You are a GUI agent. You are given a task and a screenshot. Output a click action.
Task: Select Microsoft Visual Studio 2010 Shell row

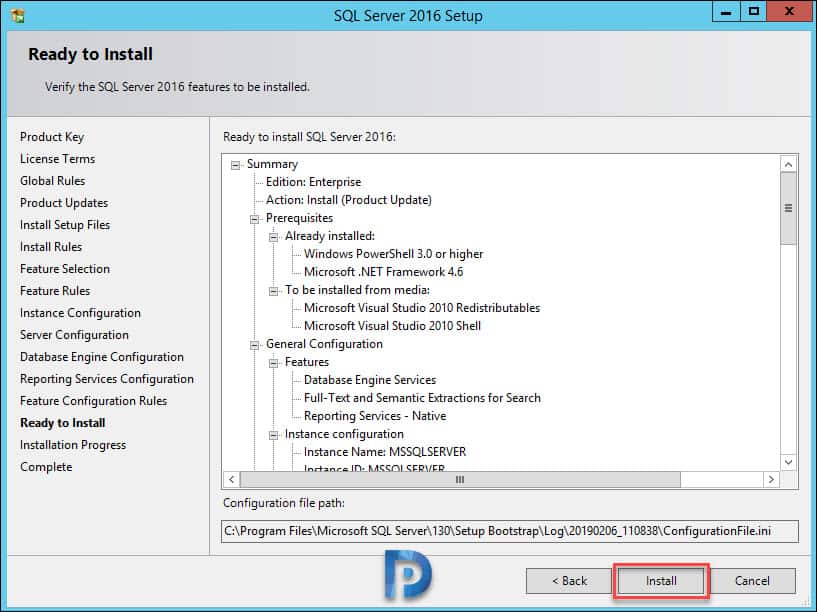pos(392,326)
